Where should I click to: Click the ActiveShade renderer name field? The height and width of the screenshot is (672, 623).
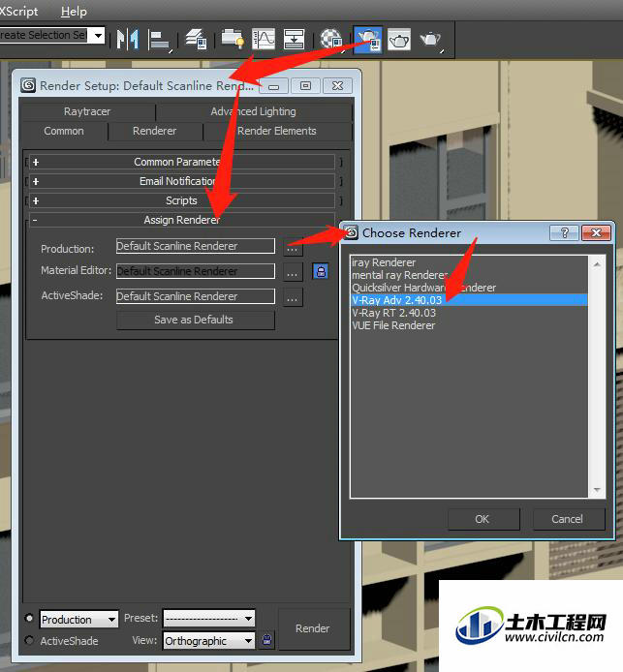click(x=196, y=296)
